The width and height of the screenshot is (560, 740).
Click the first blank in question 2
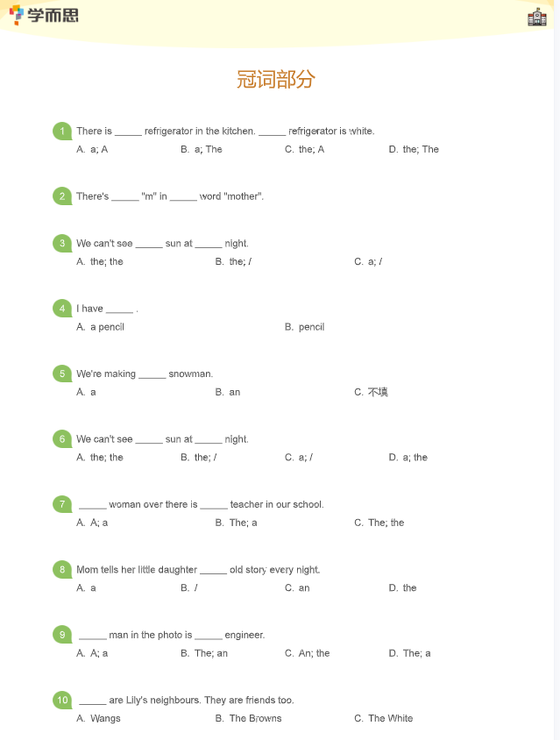[x=125, y=197]
